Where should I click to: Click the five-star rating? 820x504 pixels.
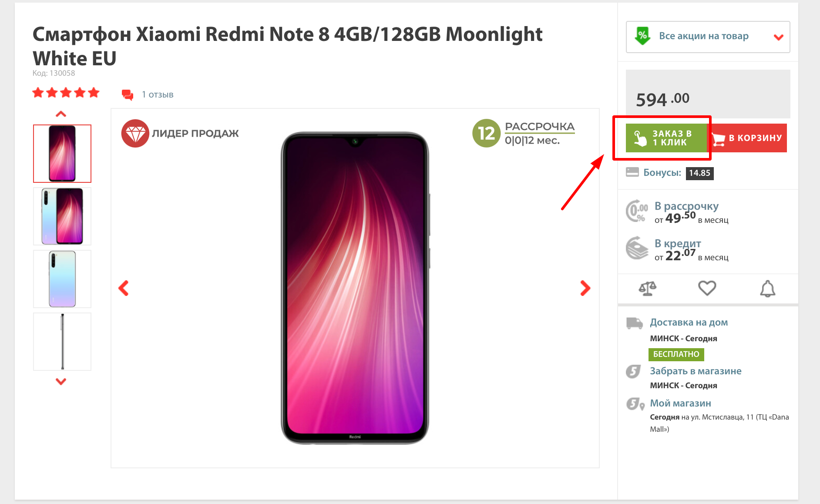click(66, 93)
